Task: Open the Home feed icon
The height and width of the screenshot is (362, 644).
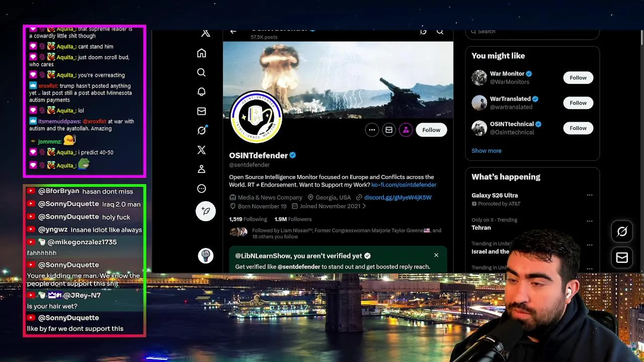Action: 201,53
